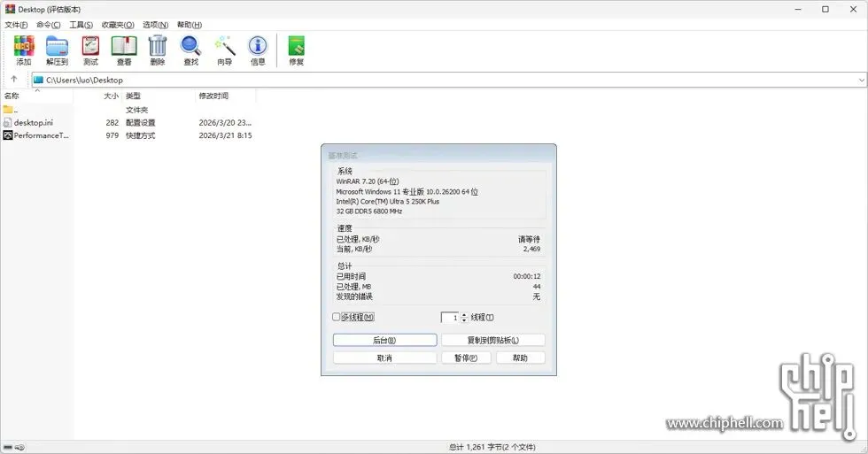Open the Tools (工具) menu

click(x=81, y=25)
